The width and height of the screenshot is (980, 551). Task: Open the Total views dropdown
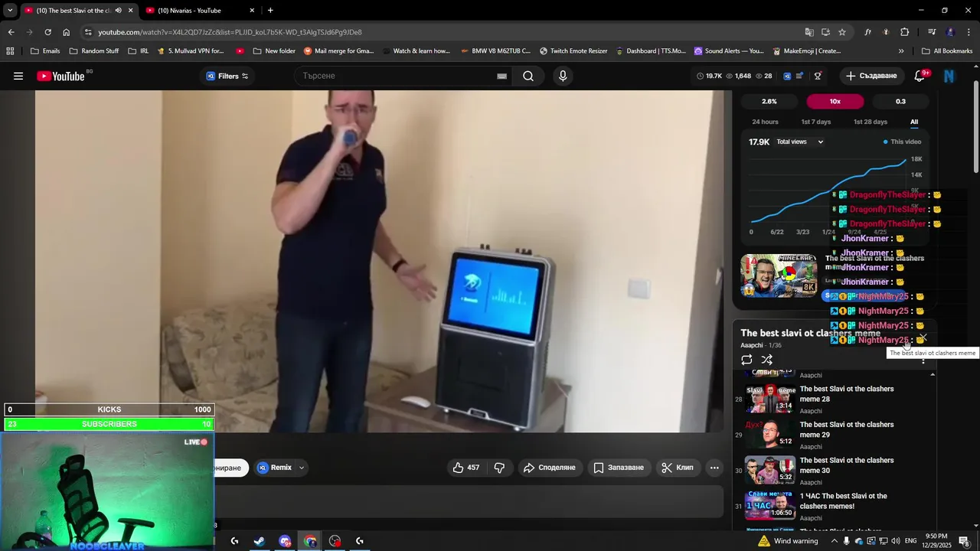800,142
